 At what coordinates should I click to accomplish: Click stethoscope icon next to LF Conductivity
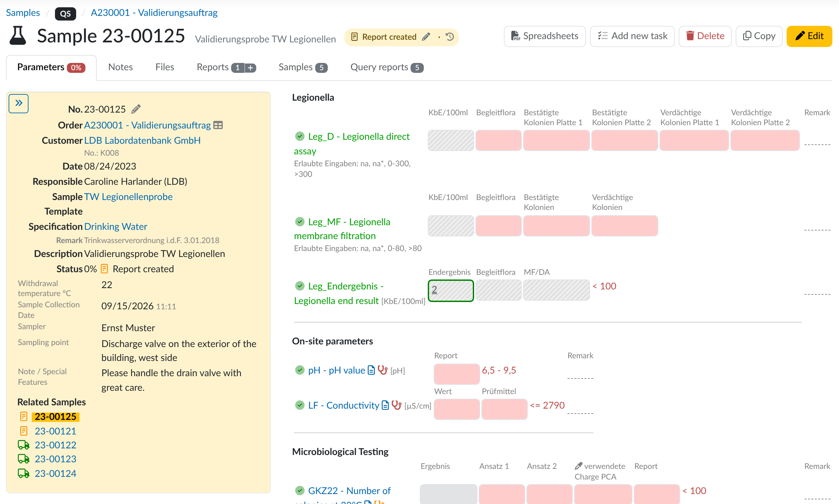pyautogui.click(x=397, y=405)
